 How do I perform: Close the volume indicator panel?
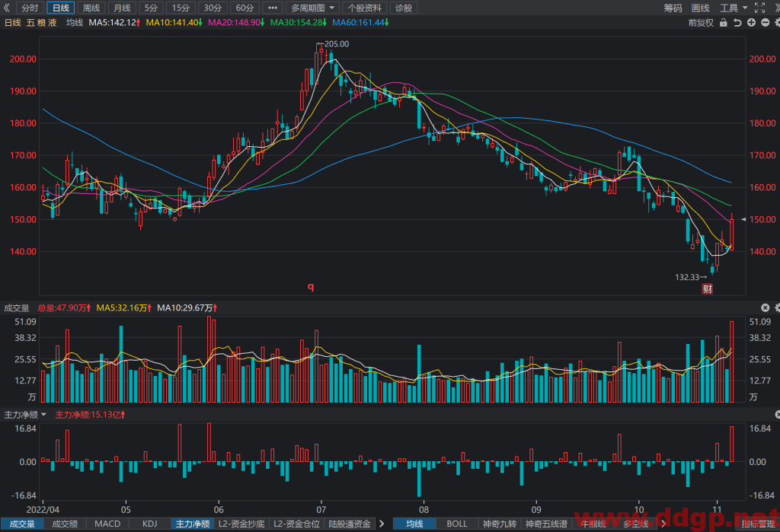coord(765,307)
